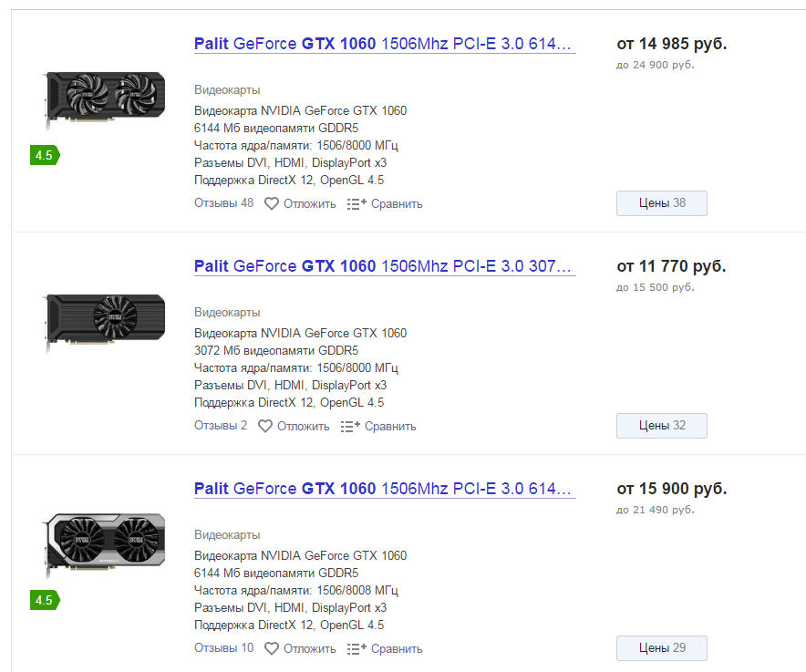Screen dimensions: 806x672
Task: Click 4.5 rating badge of first card
Action: [45, 155]
